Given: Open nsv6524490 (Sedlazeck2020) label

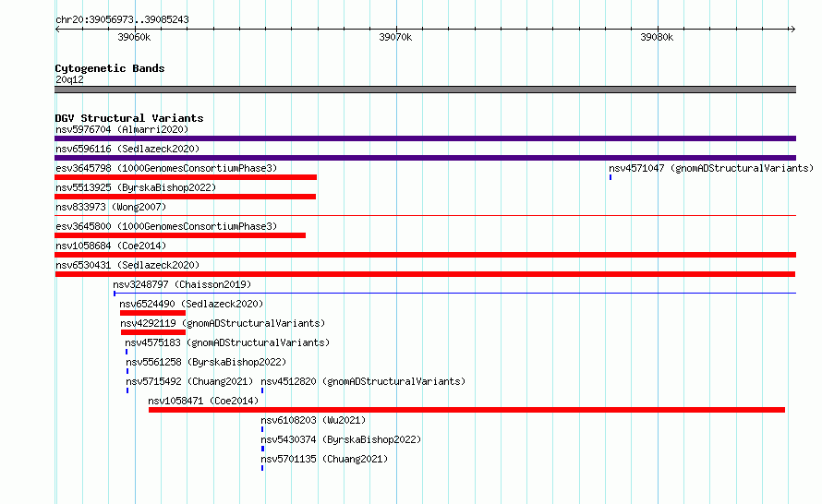Looking at the screenshot, I should (x=191, y=304).
